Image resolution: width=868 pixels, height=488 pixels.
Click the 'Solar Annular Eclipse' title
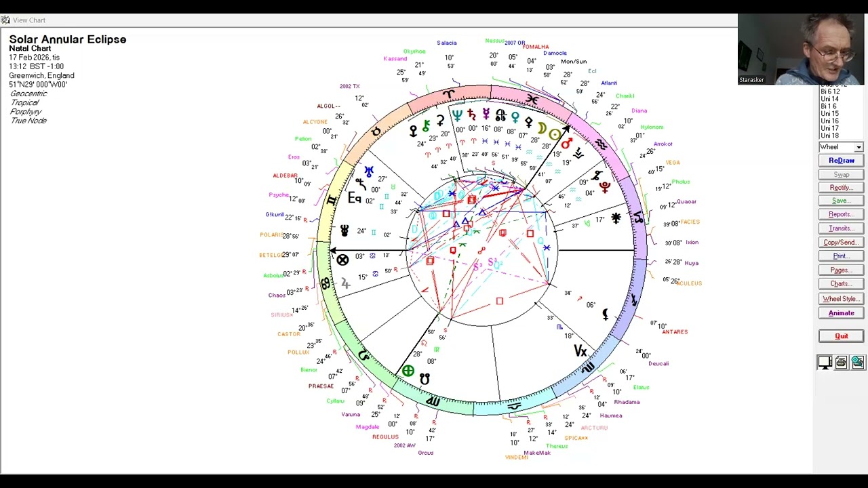point(68,39)
